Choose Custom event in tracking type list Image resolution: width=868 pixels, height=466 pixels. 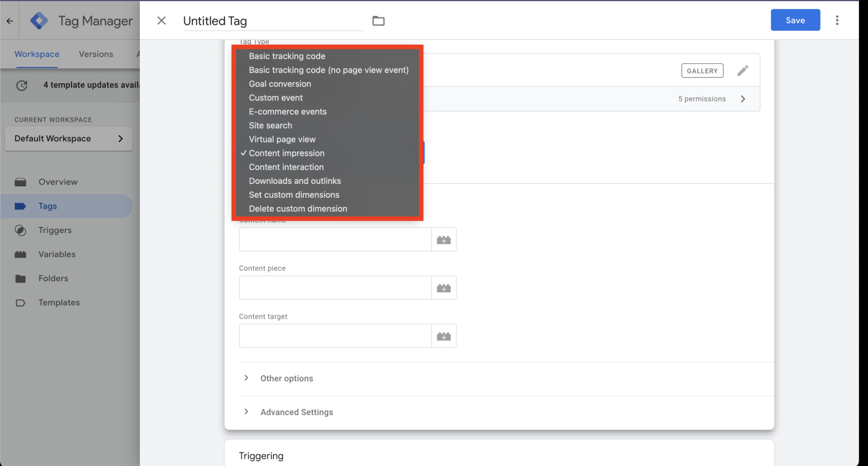(x=276, y=98)
